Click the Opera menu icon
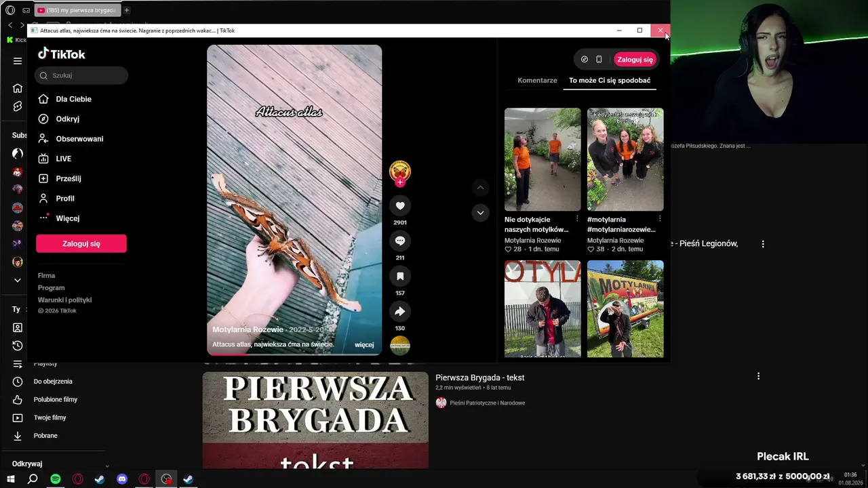Viewport: 868px width, 488px height. point(10,10)
